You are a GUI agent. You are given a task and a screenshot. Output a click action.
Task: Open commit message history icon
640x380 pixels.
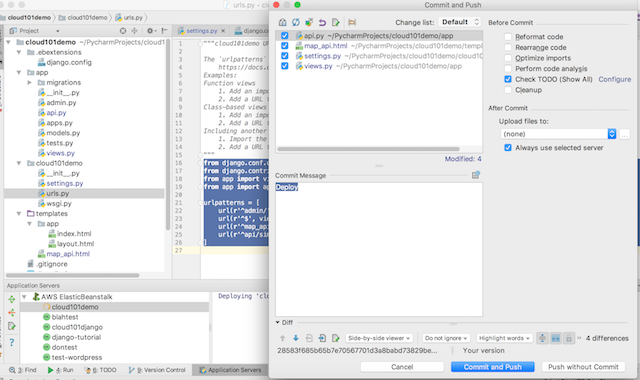click(476, 175)
